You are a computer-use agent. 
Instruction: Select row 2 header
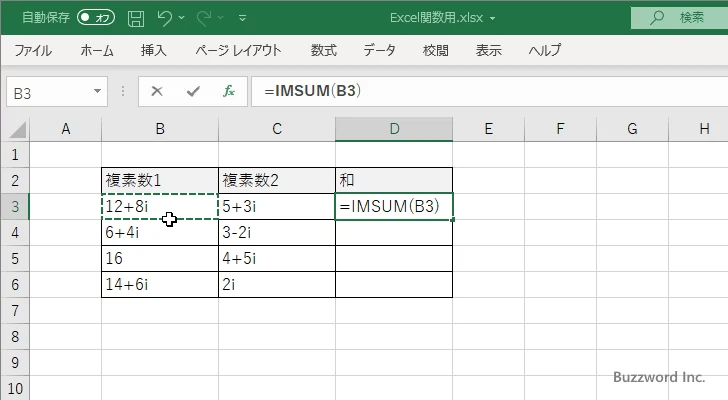coord(15,181)
